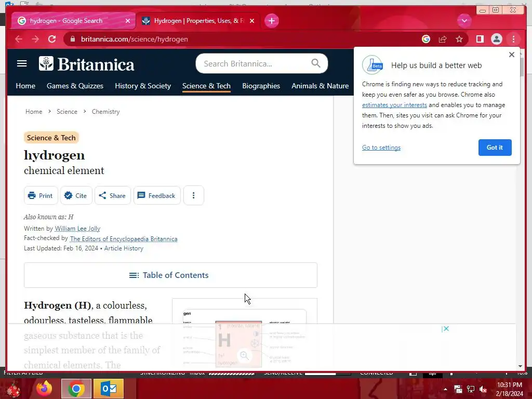Click the Got it button
Screen dimensions: 532x399
pos(495,148)
